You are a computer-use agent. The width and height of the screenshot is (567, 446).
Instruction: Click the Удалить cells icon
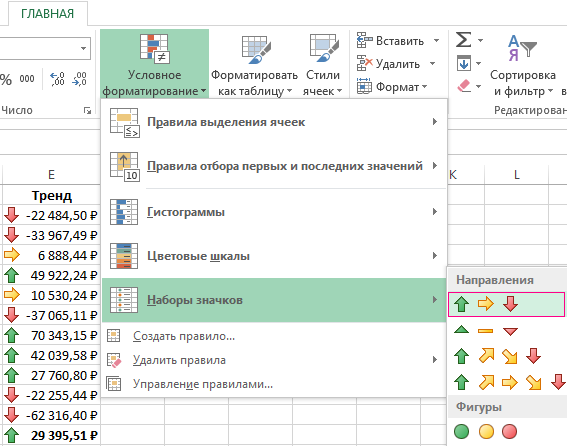364,63
